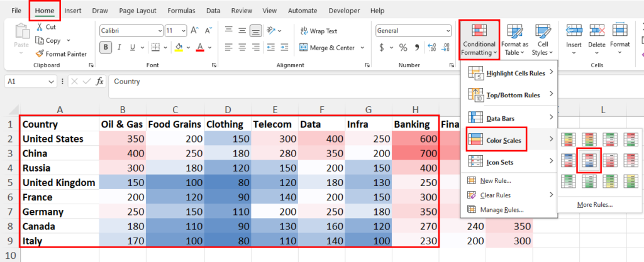The image size is (644, 262).
Task: Set Top Align for cells
Action: (x=229, y=30)
